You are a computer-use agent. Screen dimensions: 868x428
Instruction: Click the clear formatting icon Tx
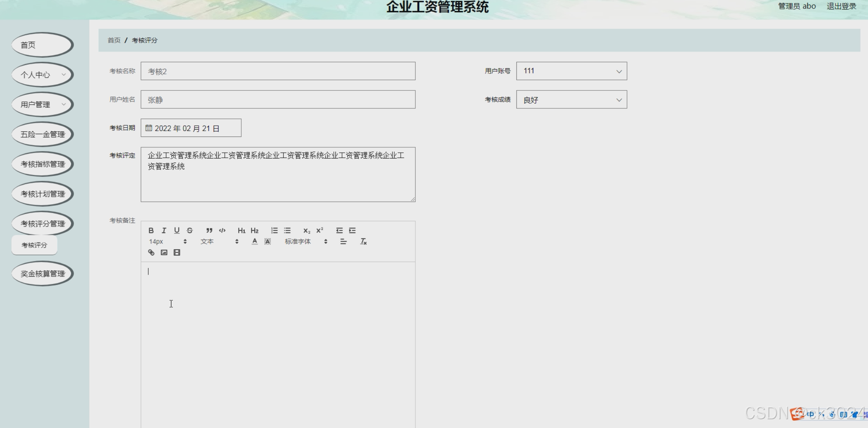(x=363, y=241)
